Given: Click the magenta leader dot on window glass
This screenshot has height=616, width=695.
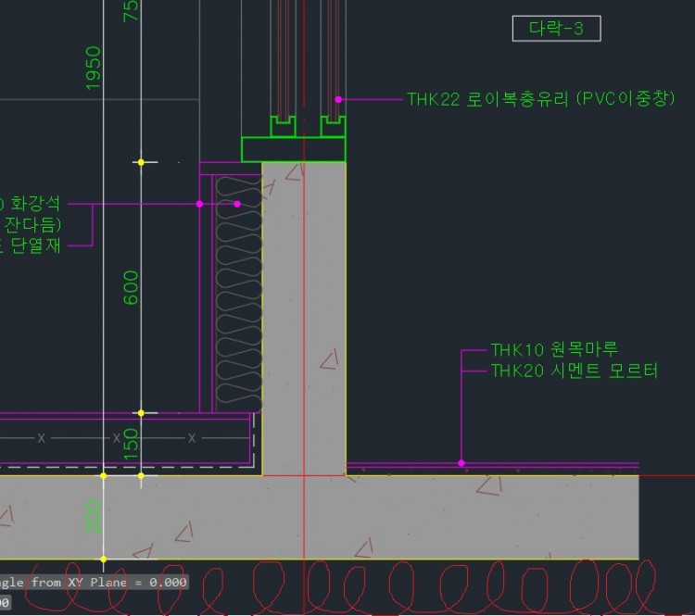Looking at the screenshot, I should 338,99.
